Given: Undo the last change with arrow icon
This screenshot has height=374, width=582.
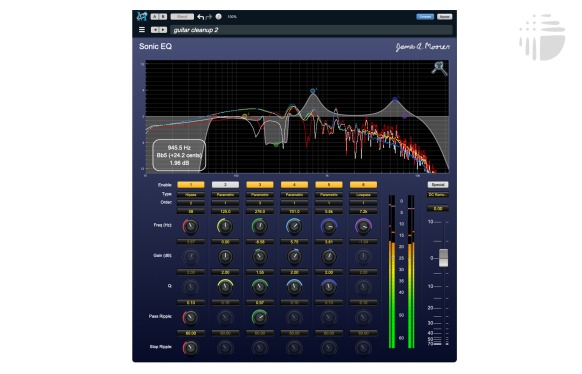Looking at the screenshot, I should click(200, 17).
